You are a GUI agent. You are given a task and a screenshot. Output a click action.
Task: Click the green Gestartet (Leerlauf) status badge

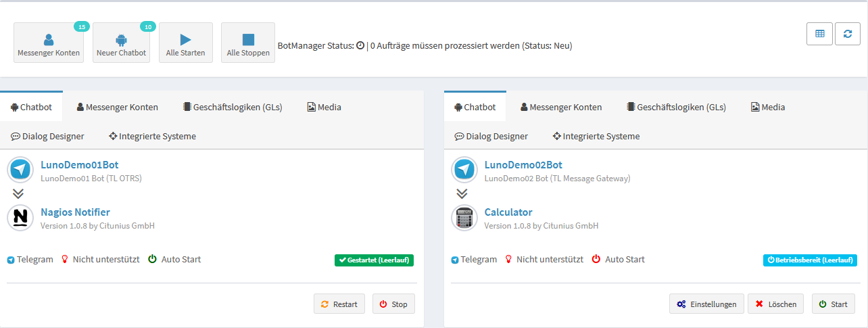[374, 260]
